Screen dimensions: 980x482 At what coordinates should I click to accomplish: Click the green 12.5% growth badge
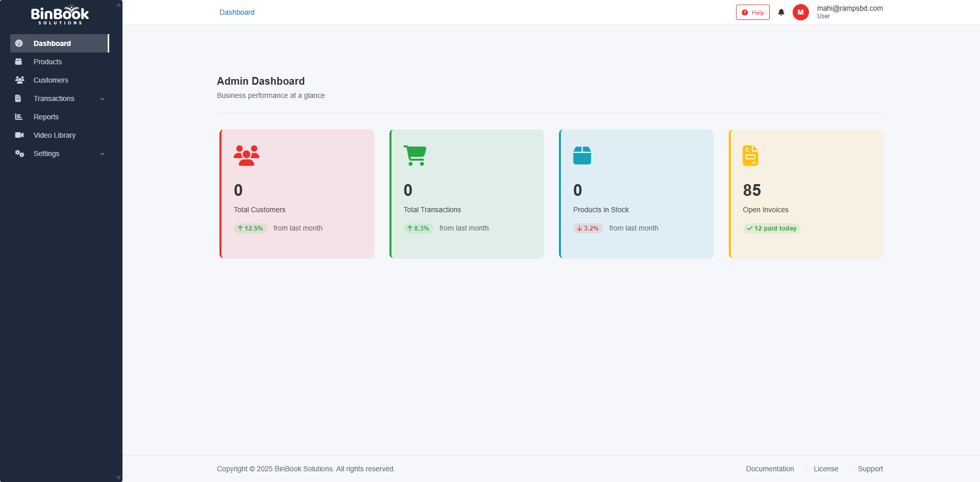pos(250,229)
